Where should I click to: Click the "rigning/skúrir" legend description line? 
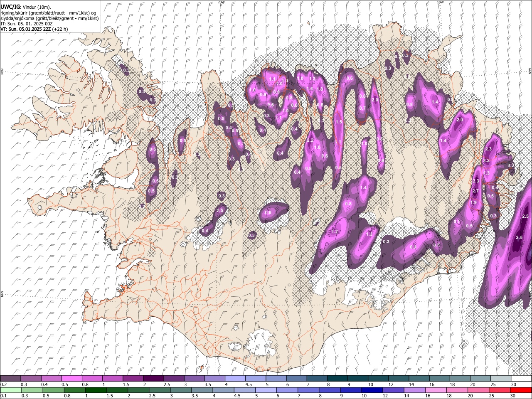click(48, 12)
